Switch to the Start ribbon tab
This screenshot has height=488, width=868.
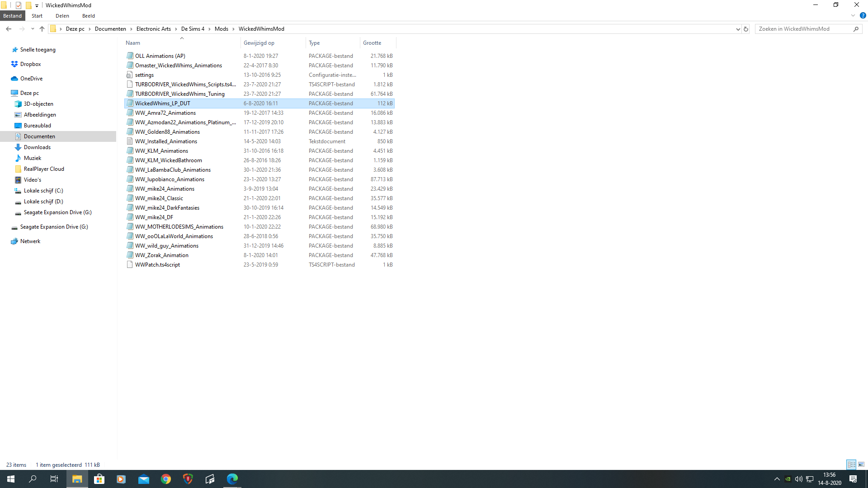coord(37,16)
